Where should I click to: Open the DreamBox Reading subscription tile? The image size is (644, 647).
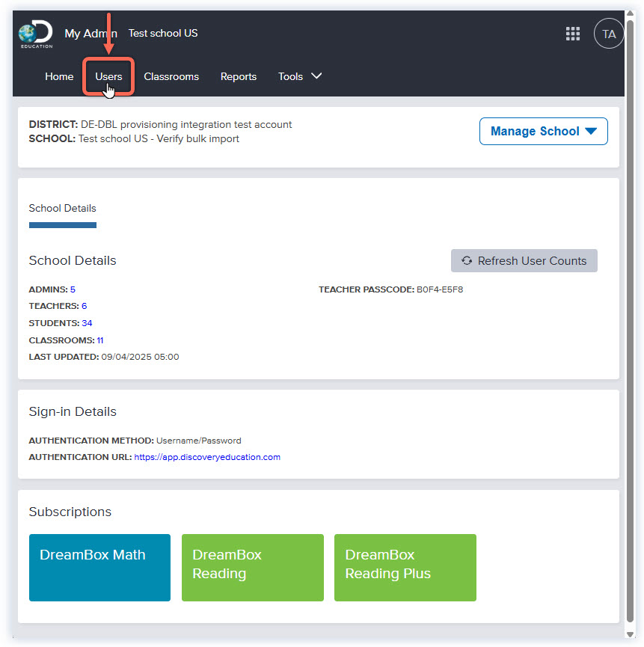(x=252, y=567)
